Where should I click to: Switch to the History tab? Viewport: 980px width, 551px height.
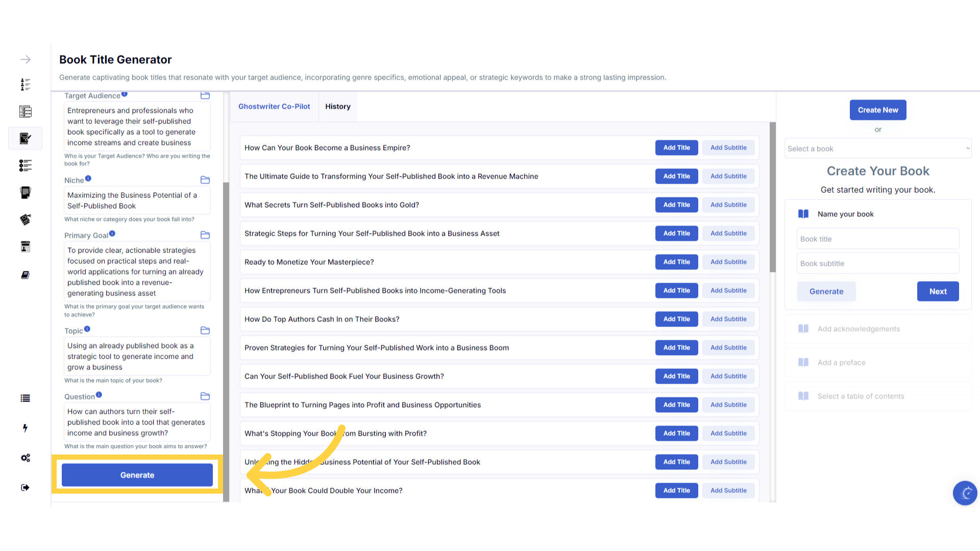pyautogui.click(x=337, y=107)
